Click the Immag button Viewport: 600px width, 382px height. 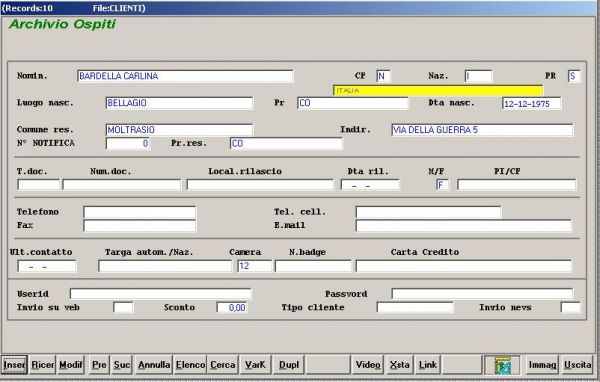pyautogui.click(x=542, y=365)
